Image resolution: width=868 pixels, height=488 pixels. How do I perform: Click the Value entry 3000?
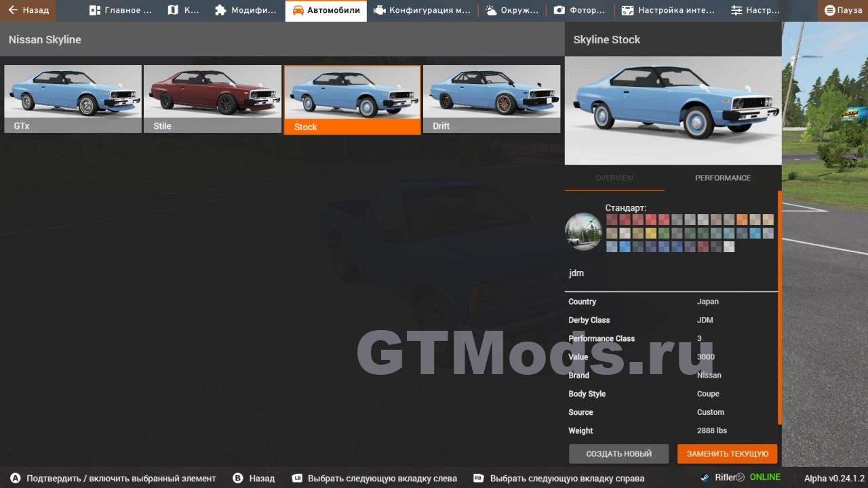tap(705, 357)
